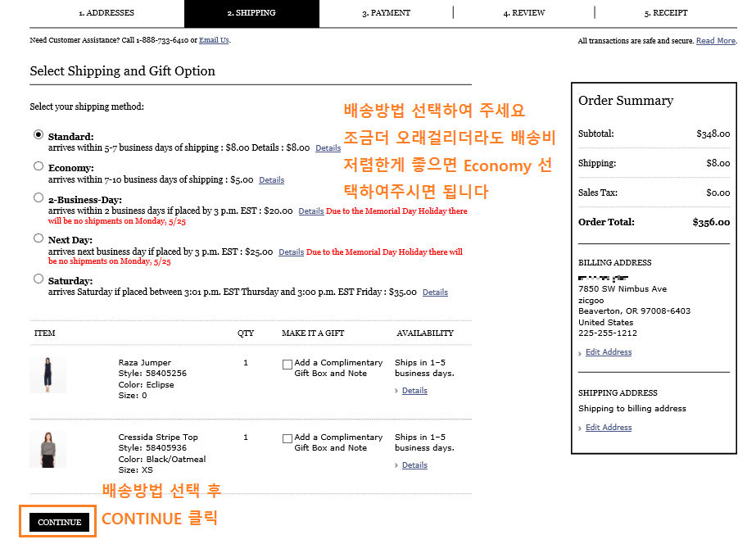Click the CONTINUE button
This screenshot has height=544, width=756.
(x=59, y=523)
